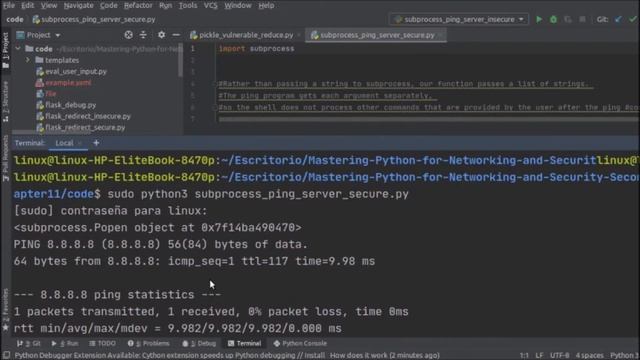Click the green Run button
640x360 pixels.
click(x=539, y=19)
